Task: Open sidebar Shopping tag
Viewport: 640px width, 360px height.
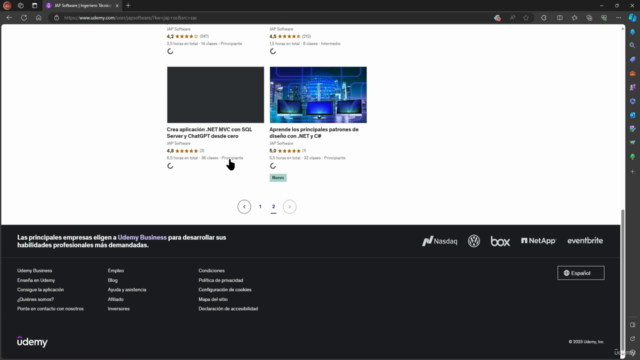Action: [x=633, y=60]
